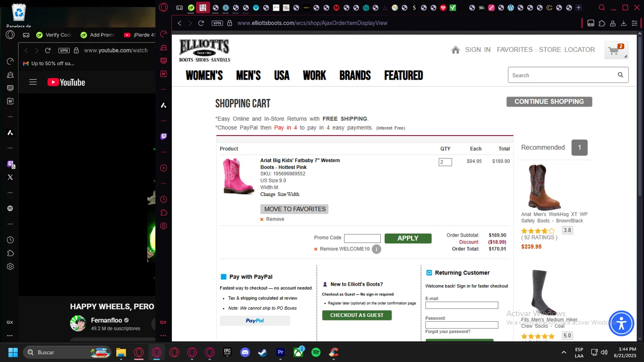Open Spotify in the YouTube window sidebar

point(10,208)
